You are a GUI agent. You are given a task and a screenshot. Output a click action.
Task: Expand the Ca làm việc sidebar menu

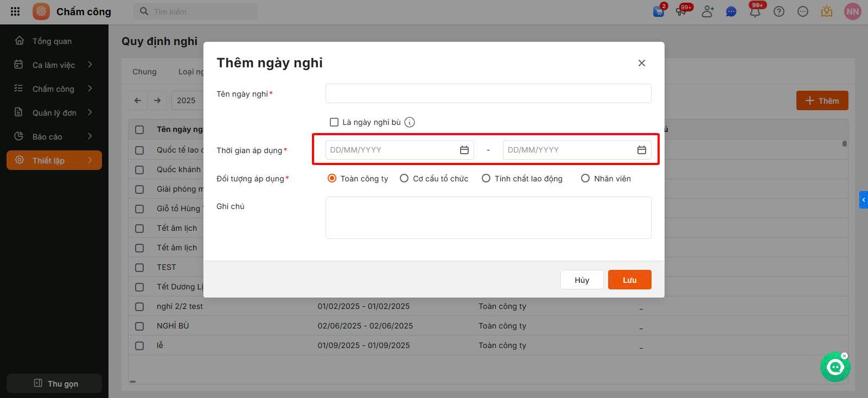coord(54,65)
